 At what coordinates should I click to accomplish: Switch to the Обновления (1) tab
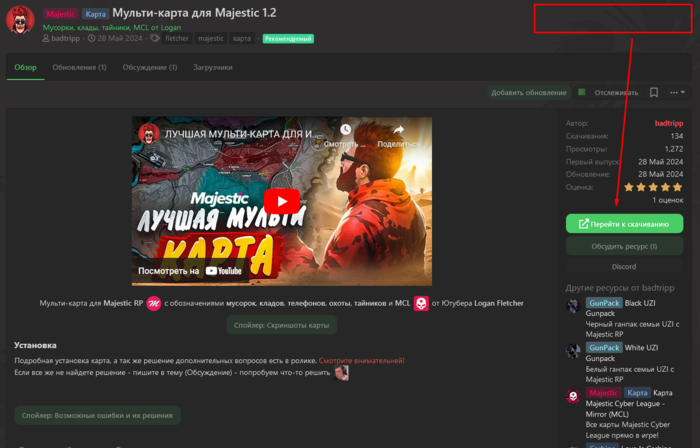[79, 67]
